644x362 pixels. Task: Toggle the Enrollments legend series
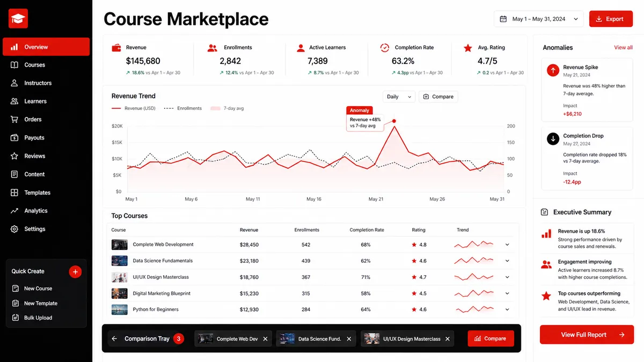click(x=183, y=108)
